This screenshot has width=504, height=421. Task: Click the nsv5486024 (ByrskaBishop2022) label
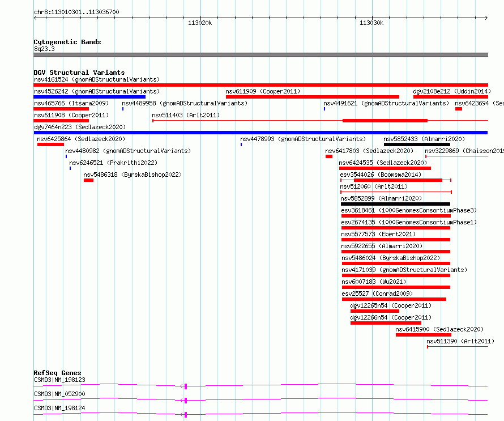(391, 258)
